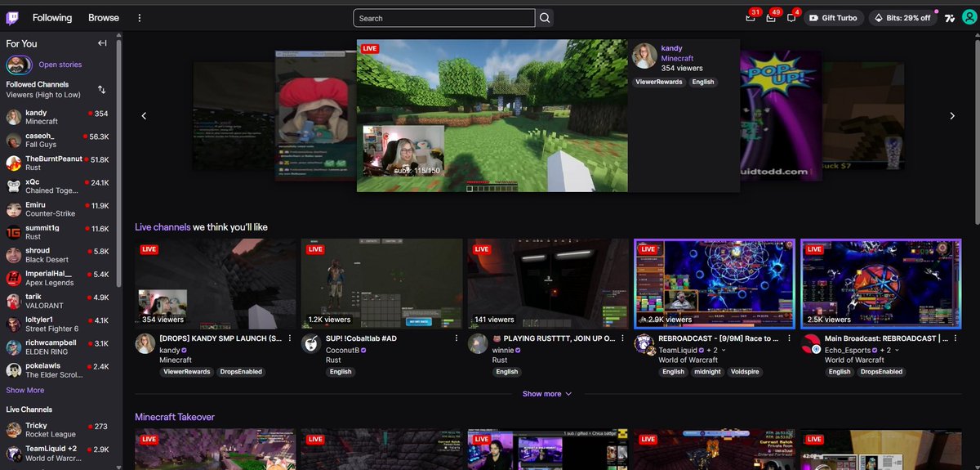Select loltyler1 channel in sidebar
980x470 pixels.
tap(59, 325)
